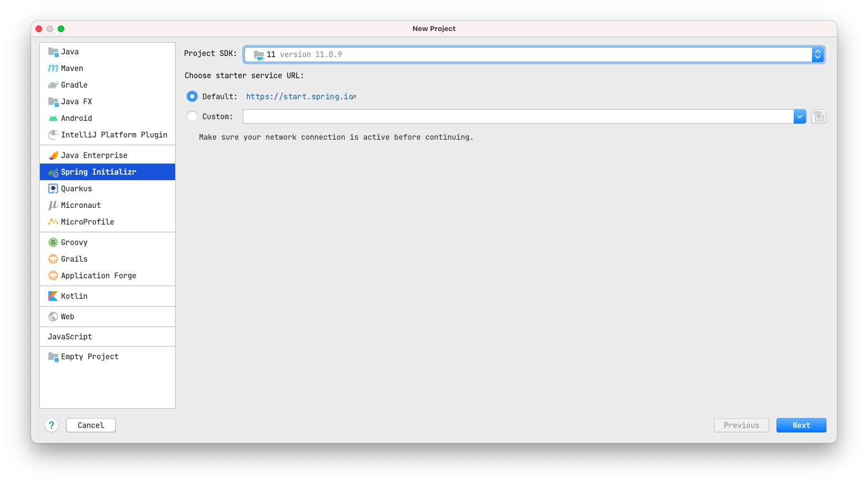Viewport: 868px width, 484px height.
Task: Enable the Custom starter URL radio button
Action: pos(192,116)
